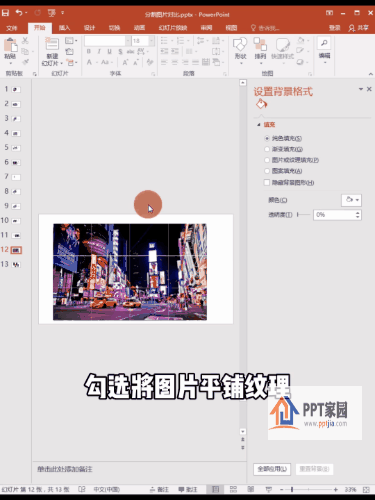Image resolution: width=375 pixels, height=500 pixels.
Task: Click the ribbon display options icon
Action: click(329, 13)
